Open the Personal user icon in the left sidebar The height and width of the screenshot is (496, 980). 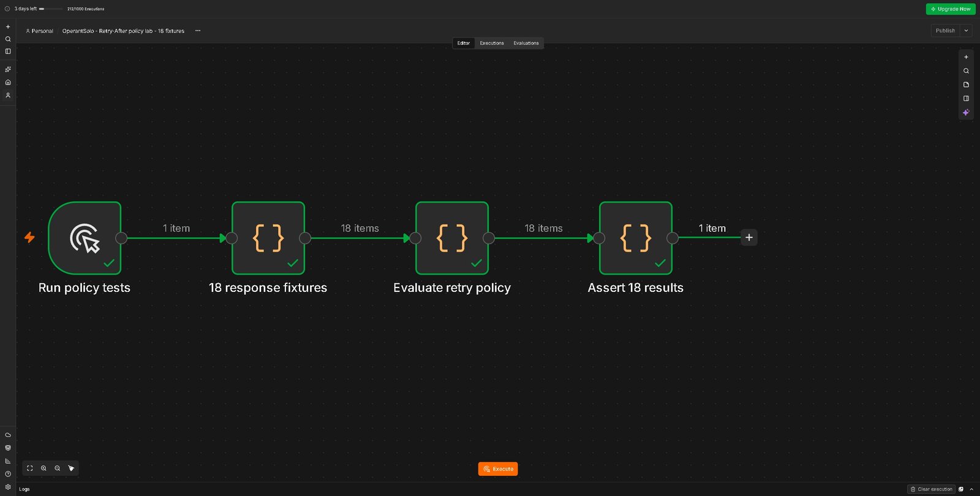(x=8, y=95)
